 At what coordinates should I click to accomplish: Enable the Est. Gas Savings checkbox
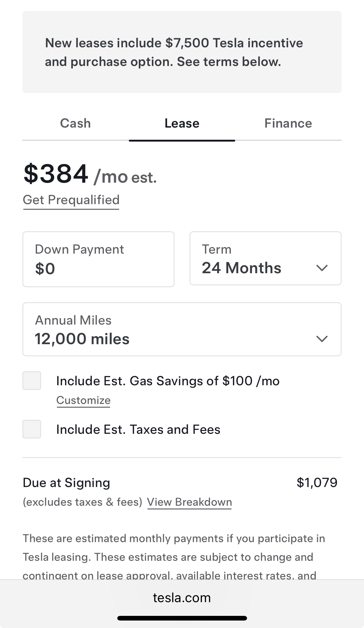(x=32, y=381)
